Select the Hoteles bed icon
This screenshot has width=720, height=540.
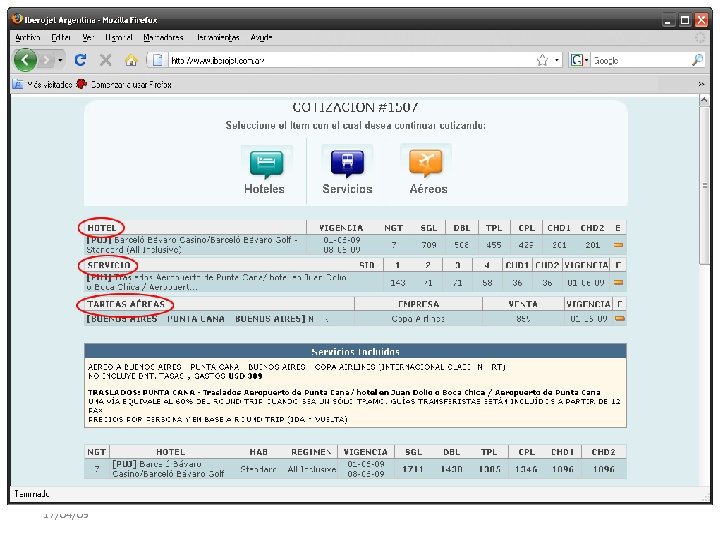coord(266,164)
